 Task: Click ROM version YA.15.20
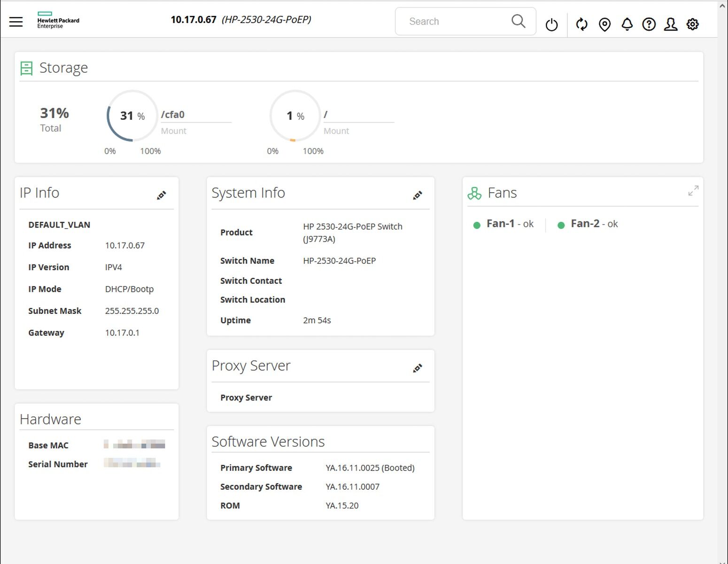342,506
